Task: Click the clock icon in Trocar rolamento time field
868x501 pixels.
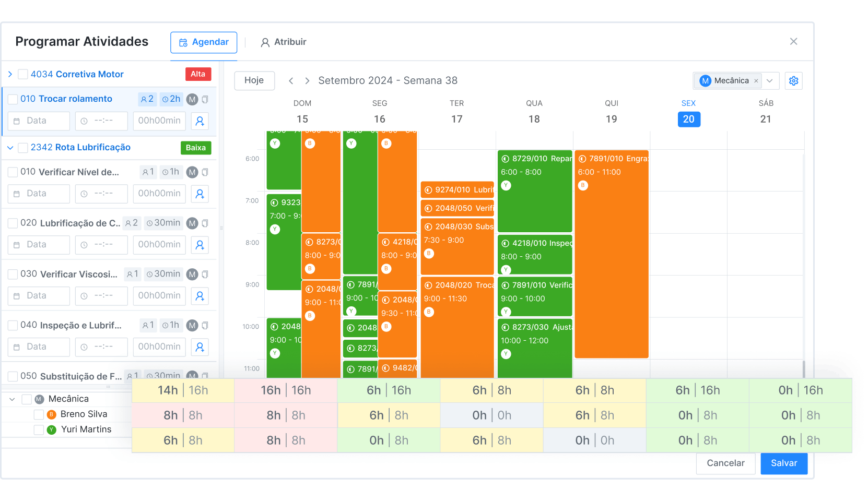Action: pos(85,121)
